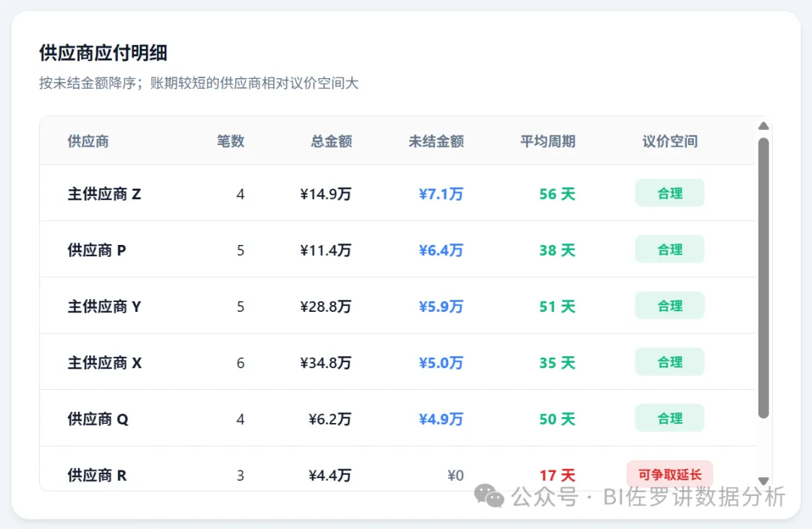Screen dimensions: 812x529
Task: Select the 供应商 Q row name
Action: pos(98,419)
